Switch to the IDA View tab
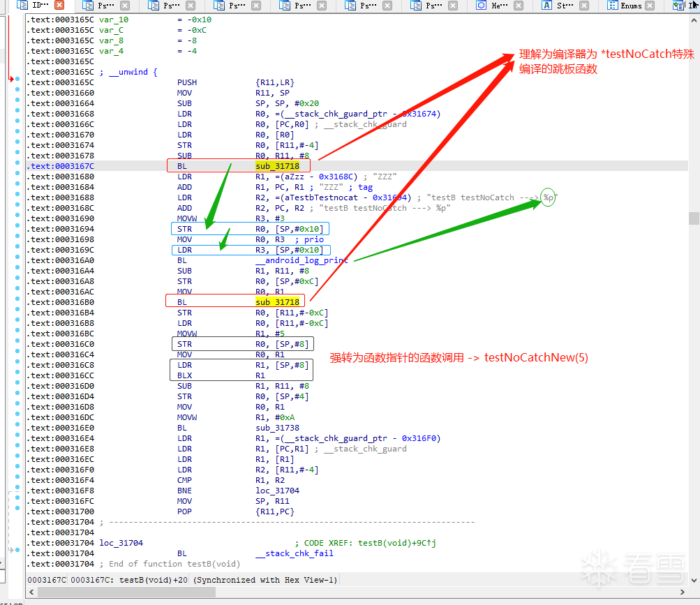The width and height of the screenshot is (700, 605). point(40,6)
